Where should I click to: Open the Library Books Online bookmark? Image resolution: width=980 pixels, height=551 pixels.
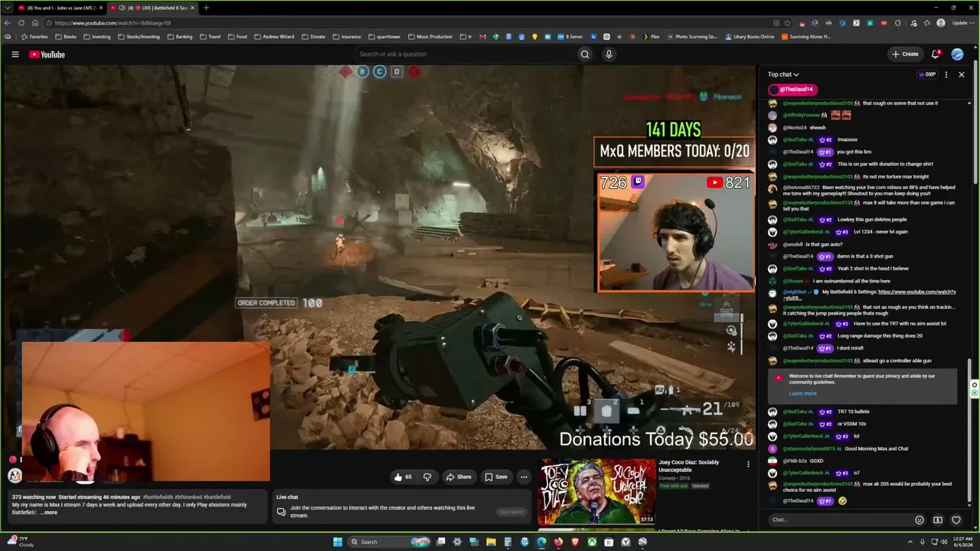tap(750, 37)
